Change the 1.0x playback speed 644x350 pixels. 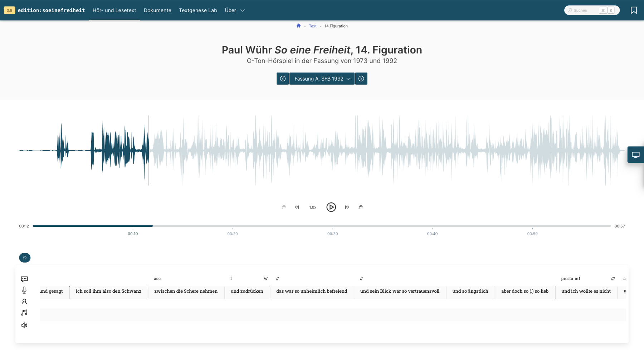(x=313, y=207)
